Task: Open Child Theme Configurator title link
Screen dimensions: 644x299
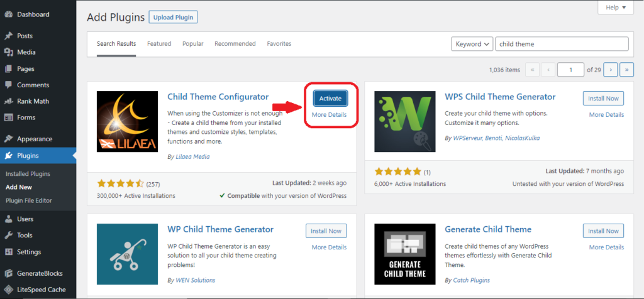Action: 218,97
